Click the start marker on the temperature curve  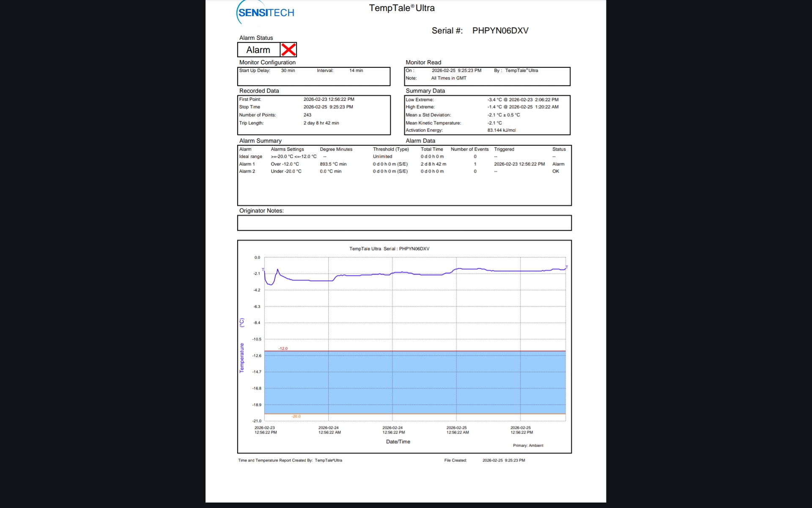263,270
